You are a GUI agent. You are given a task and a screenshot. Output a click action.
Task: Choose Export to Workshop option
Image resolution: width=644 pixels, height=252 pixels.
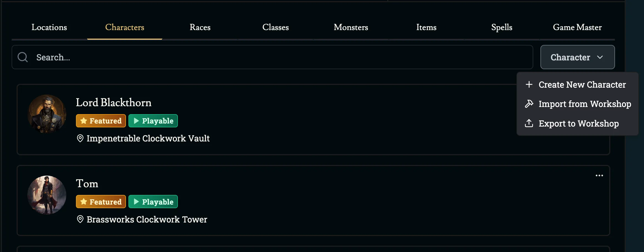pyautogui.click(x=579, y=124)
